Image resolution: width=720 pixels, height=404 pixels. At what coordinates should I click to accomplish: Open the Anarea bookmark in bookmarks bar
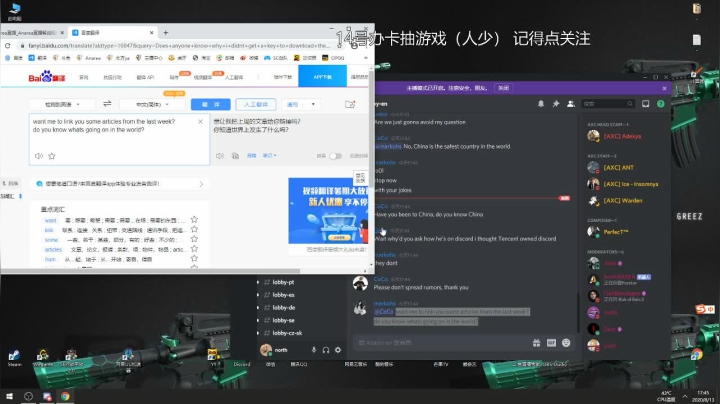point(89,58)
